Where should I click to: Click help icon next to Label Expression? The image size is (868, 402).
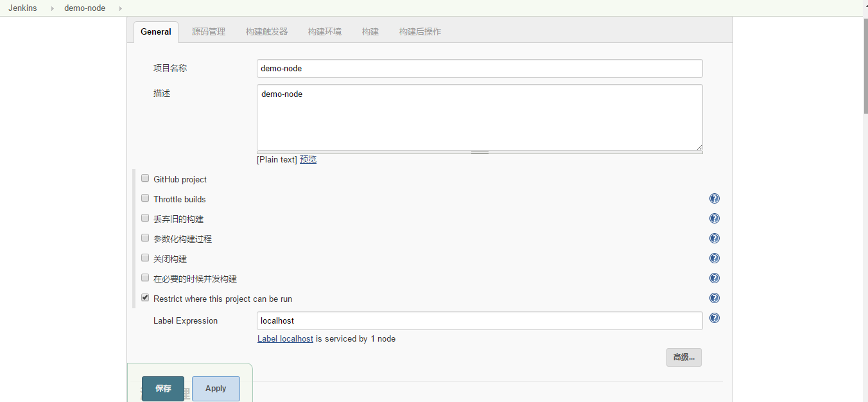[x=714, y=319]
